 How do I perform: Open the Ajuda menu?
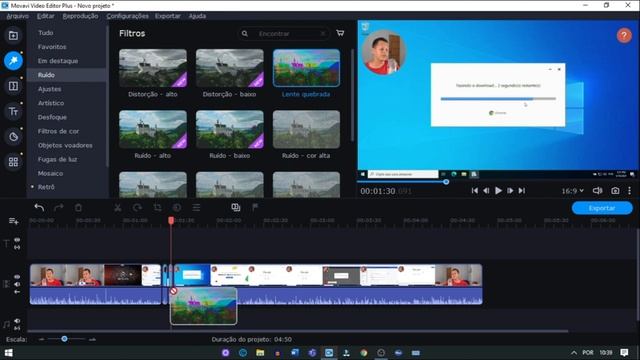tap(197, 16)
